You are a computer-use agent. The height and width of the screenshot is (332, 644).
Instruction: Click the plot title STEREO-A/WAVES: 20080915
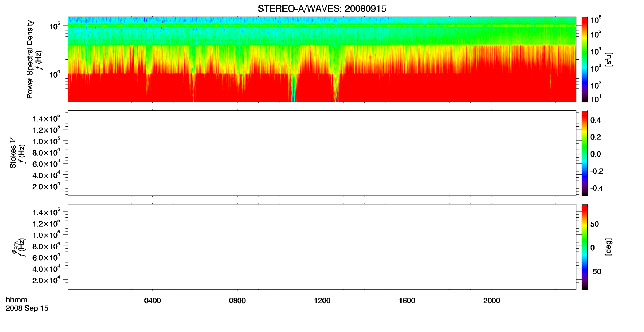(x=322, y=9)
